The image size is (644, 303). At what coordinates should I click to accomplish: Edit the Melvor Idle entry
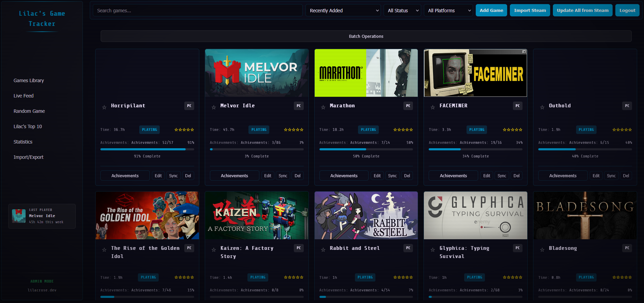point(268,176)
